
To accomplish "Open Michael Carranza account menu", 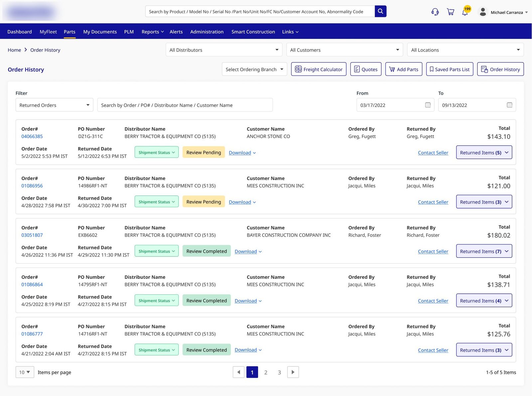I will pos(509,12).
